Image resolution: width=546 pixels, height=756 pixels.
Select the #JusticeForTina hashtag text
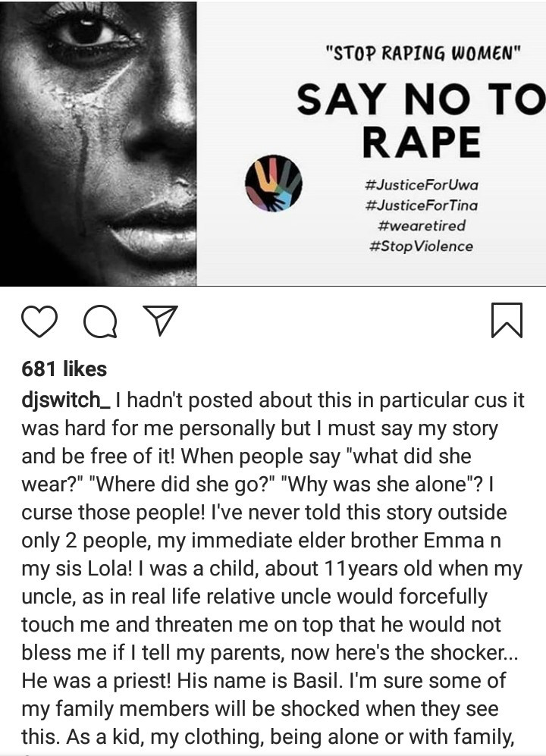[x=422, y=205]
